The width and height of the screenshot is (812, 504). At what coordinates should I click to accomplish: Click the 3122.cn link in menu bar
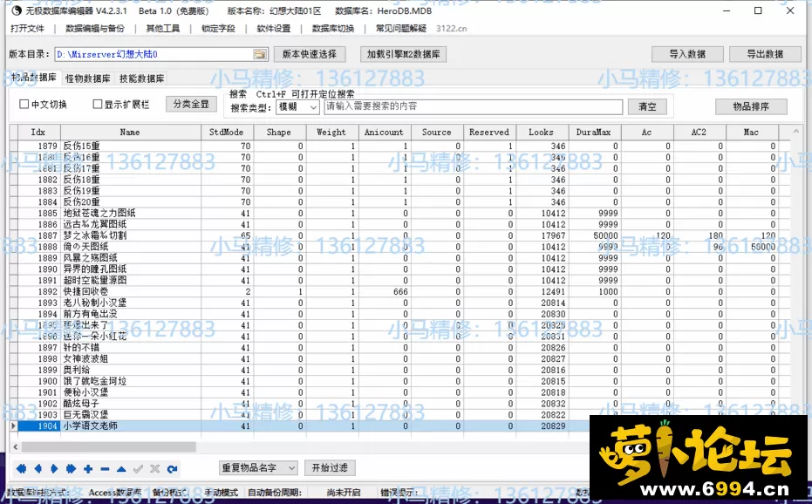[452, 29]
